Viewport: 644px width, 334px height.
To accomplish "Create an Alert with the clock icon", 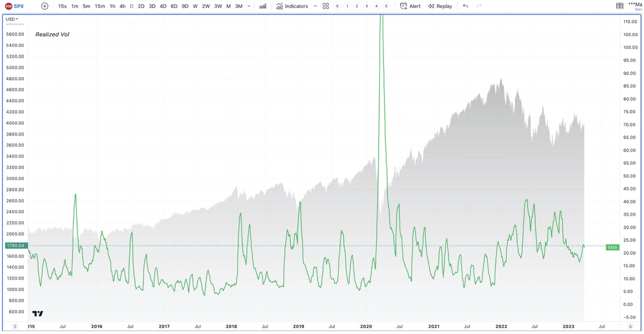I will (410, 6).
